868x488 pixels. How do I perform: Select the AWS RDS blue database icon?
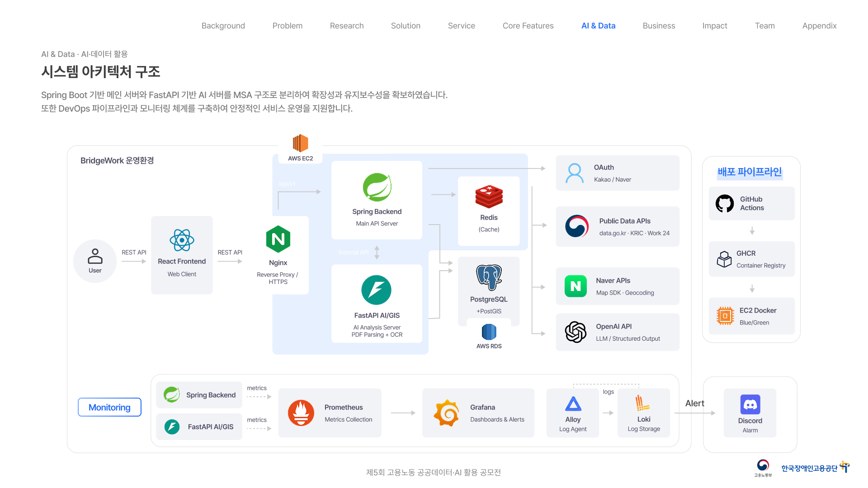[489, 332]
